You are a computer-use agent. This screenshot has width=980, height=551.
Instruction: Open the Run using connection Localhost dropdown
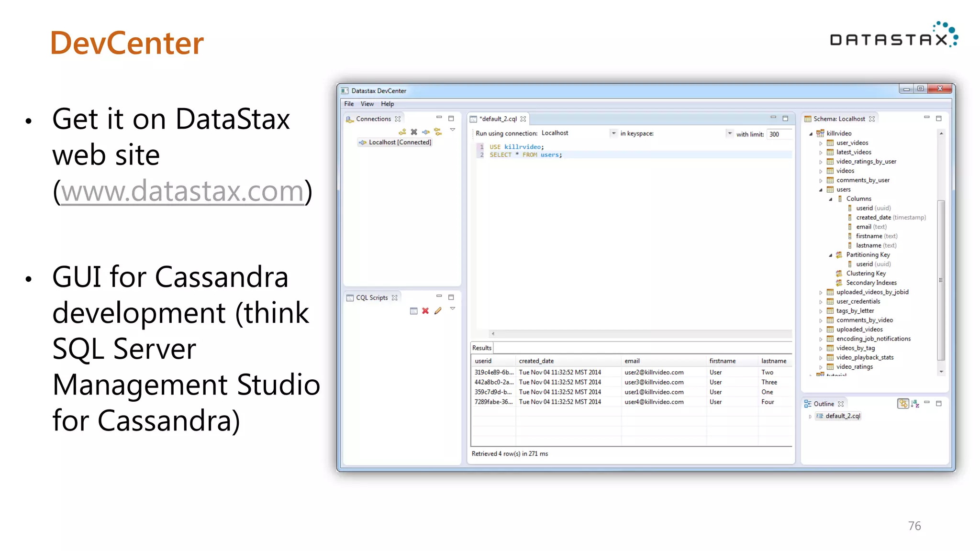[613, 133]
